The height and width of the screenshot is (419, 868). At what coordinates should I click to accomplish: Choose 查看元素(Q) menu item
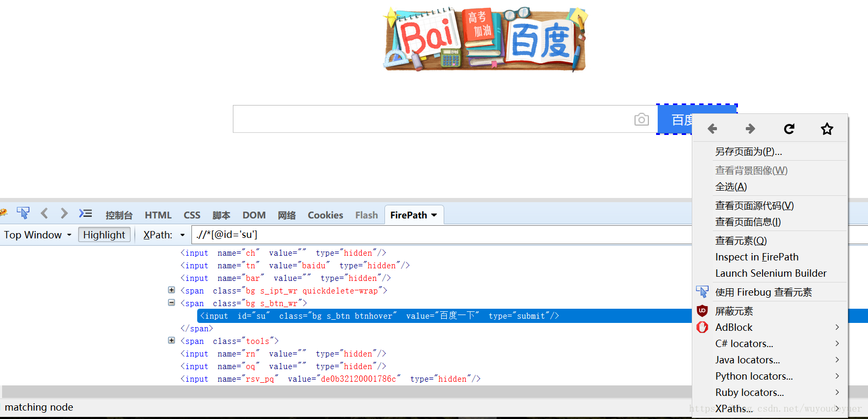[770, 241]
